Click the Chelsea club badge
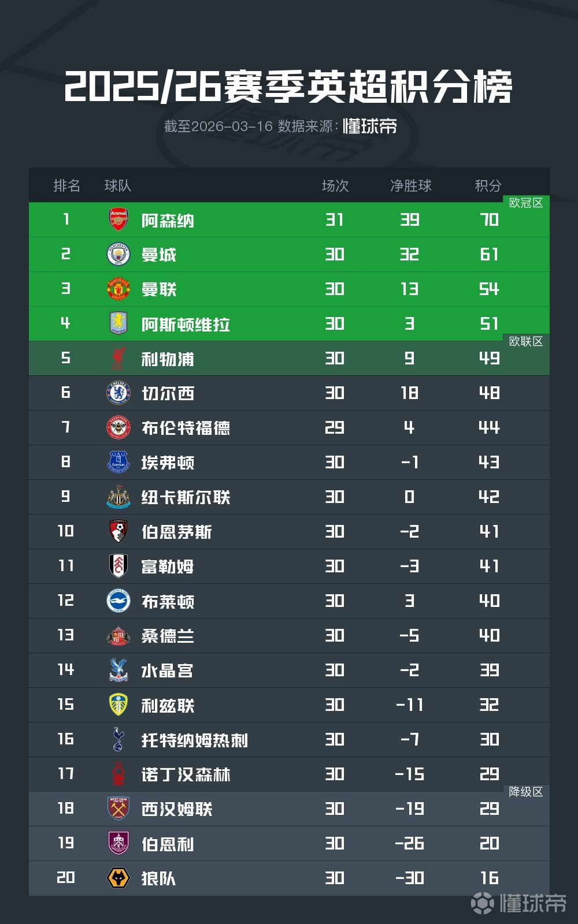This screenshot has height=924, width=578. pyautogui.click(x=118, y=393)
